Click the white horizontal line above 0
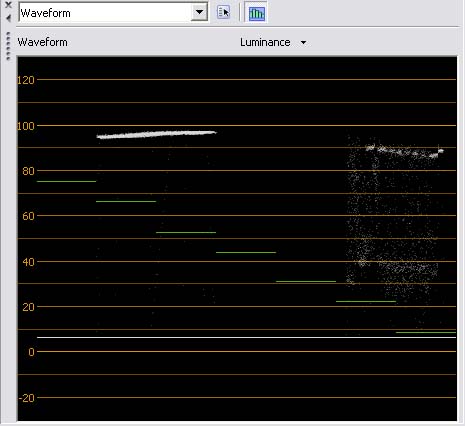Screen dimensions: 465x426 click(x=246, y=337)
